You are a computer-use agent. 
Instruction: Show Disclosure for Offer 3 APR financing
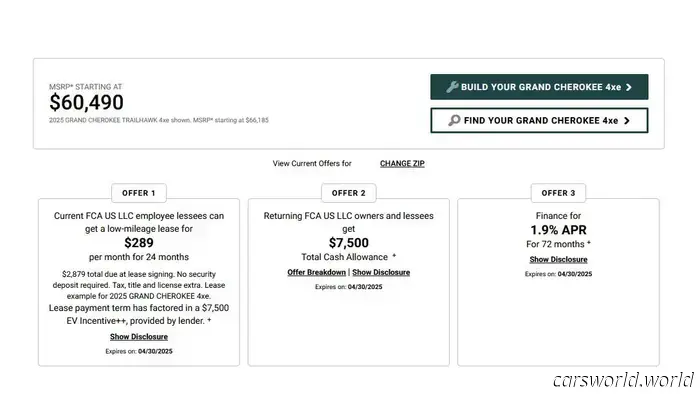click(x=558, y=259)
